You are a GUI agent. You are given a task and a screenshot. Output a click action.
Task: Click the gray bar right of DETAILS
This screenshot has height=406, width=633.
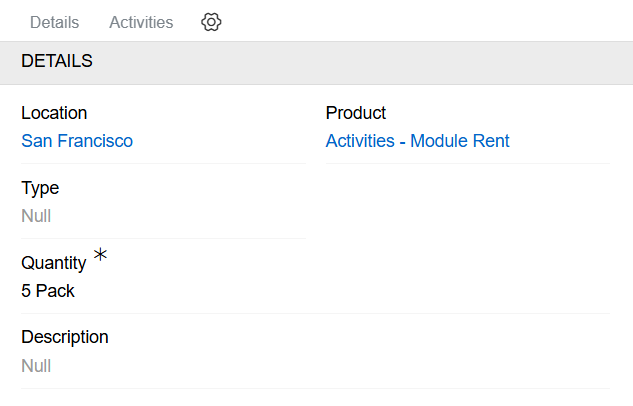pos(360,62)
